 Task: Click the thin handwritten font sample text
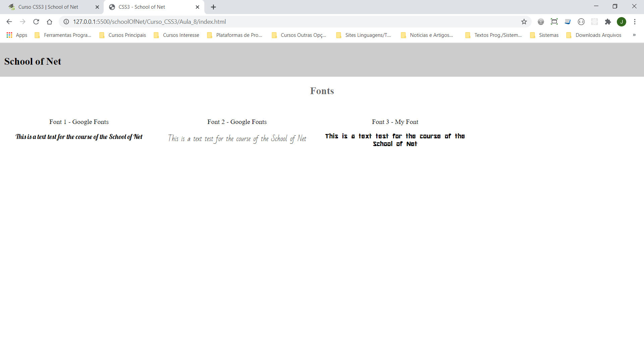237,138
